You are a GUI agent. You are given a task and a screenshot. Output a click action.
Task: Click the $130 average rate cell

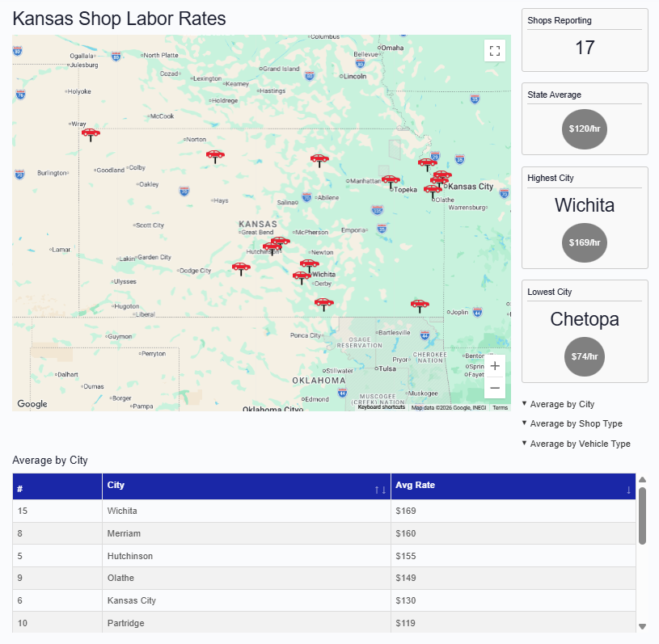pos(513,600)
